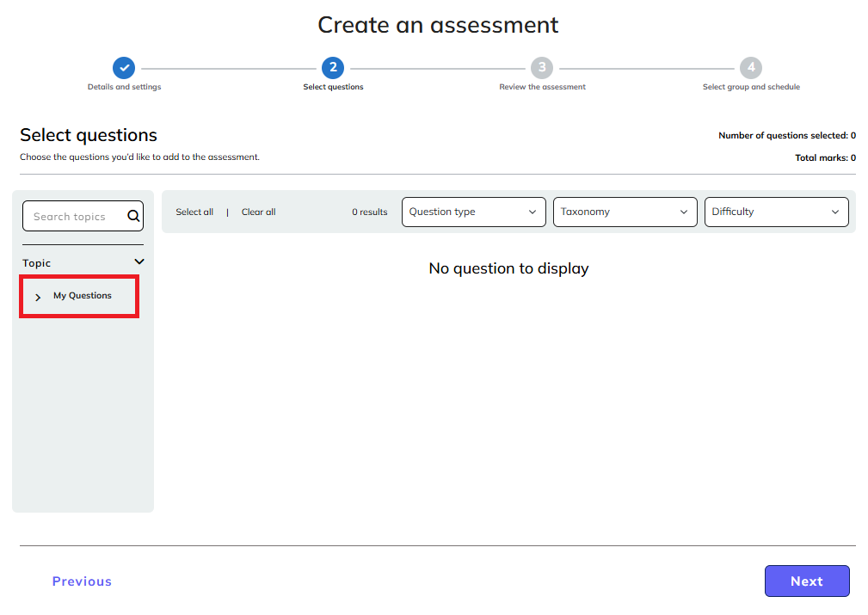The image size is (868, 615).
Task: Click step 2 circle in progress bar
Action: 333,68
